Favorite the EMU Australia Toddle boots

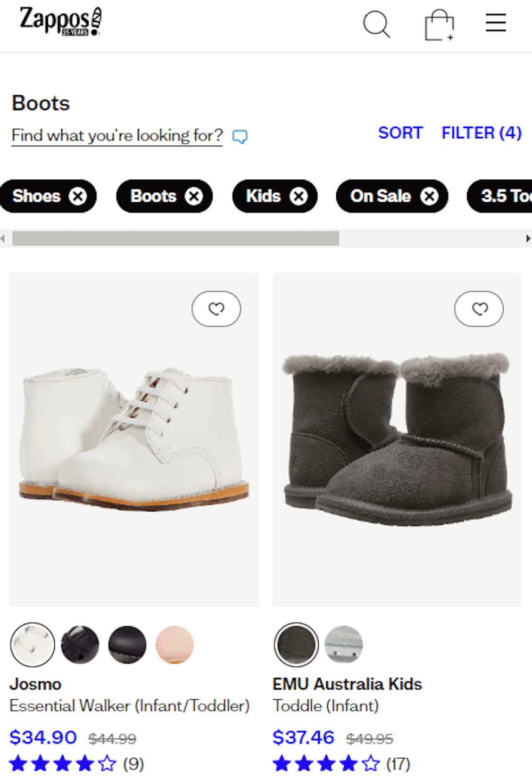click(x=479, y=309)
